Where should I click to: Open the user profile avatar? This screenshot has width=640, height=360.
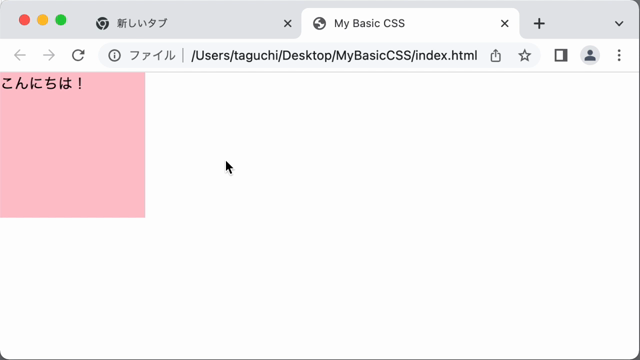tap(590, 55)
